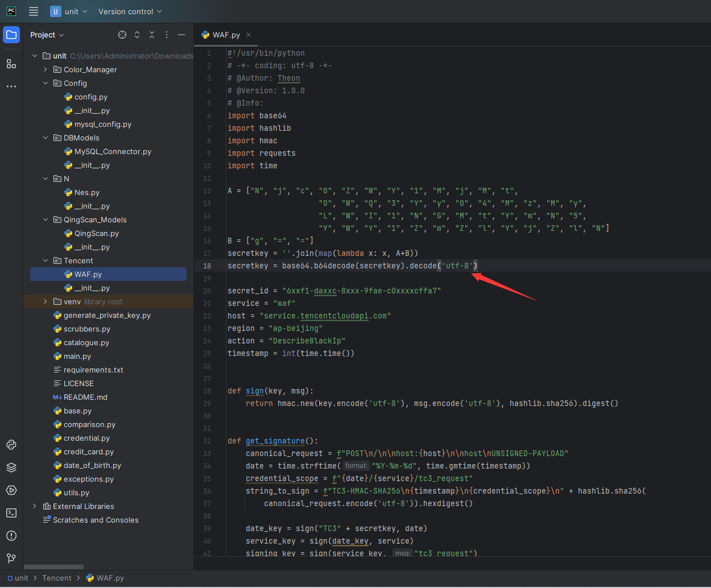Screen dimensions: 711x588
Task: Open comparison.py file
Action: click(x=84, y=424)
